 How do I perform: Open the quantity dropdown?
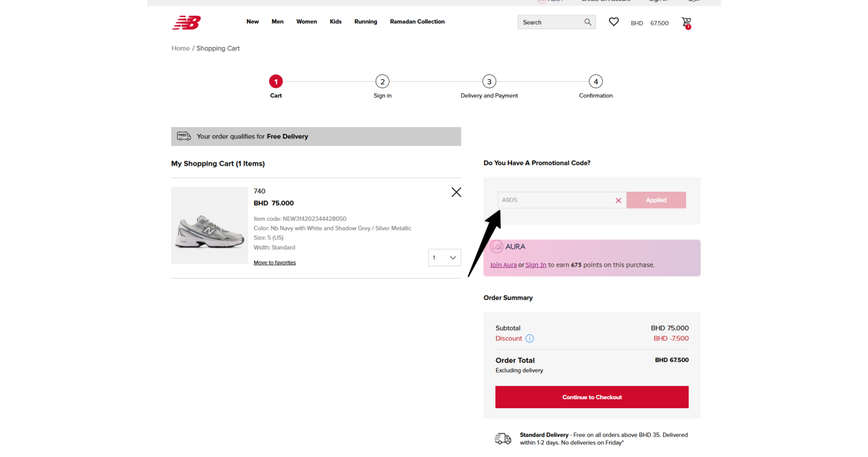[x=444, y=258]
